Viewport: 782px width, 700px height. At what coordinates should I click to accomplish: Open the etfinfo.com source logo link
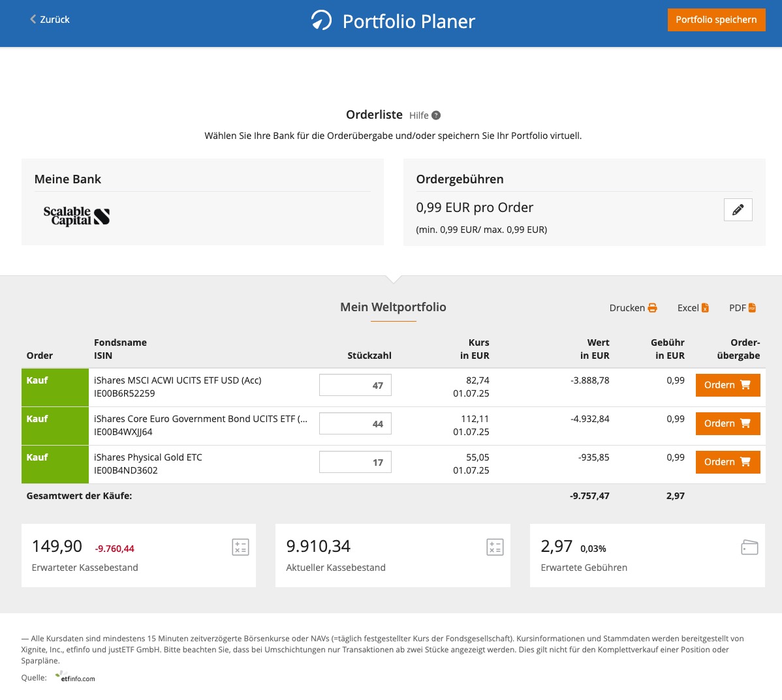coord(76,677)
